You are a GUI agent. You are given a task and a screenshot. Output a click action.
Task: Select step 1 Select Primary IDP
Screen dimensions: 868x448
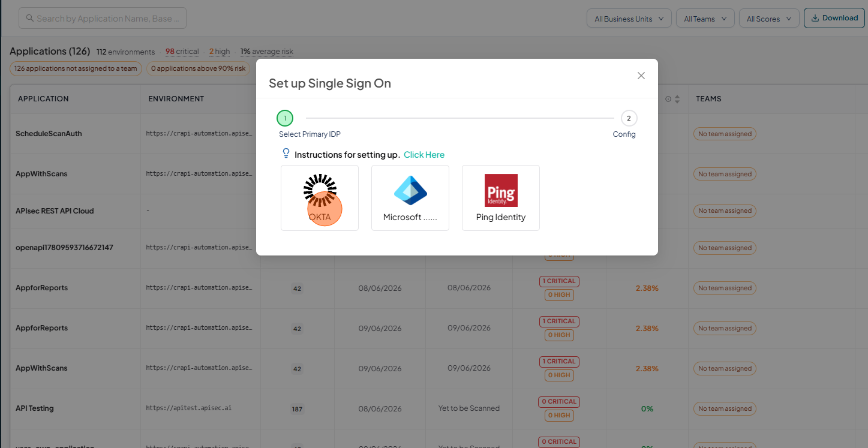point(285,118)
